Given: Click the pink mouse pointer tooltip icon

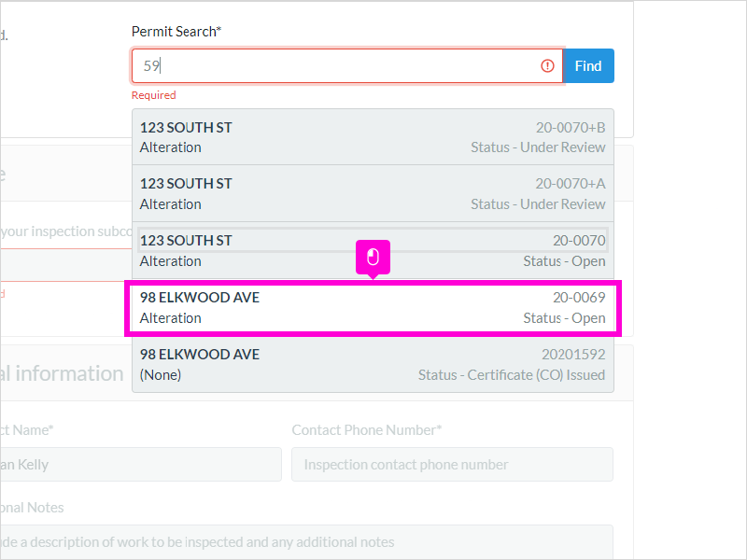Looking at the screenshot, I should pyautogui.click(x=373, y=258).
